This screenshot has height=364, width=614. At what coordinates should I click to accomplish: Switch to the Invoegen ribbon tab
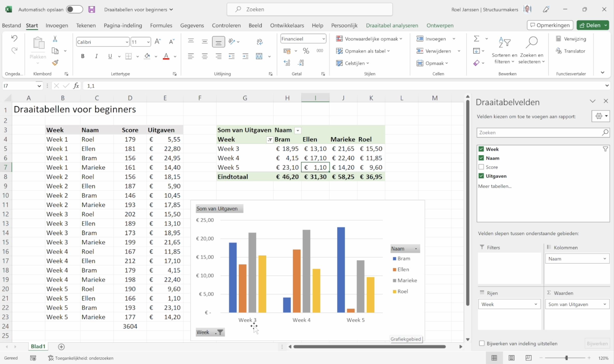pyautogui.click(x=57, y=25)
